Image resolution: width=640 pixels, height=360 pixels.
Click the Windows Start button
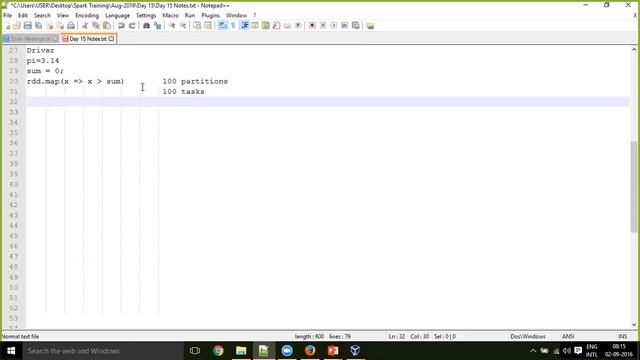pos(11,351)
